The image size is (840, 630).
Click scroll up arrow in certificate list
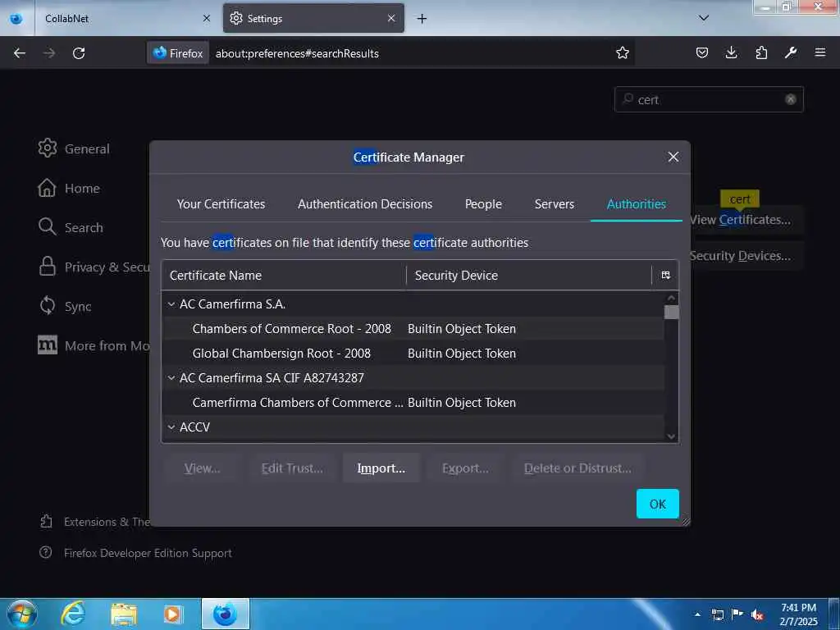coord(671,298)
